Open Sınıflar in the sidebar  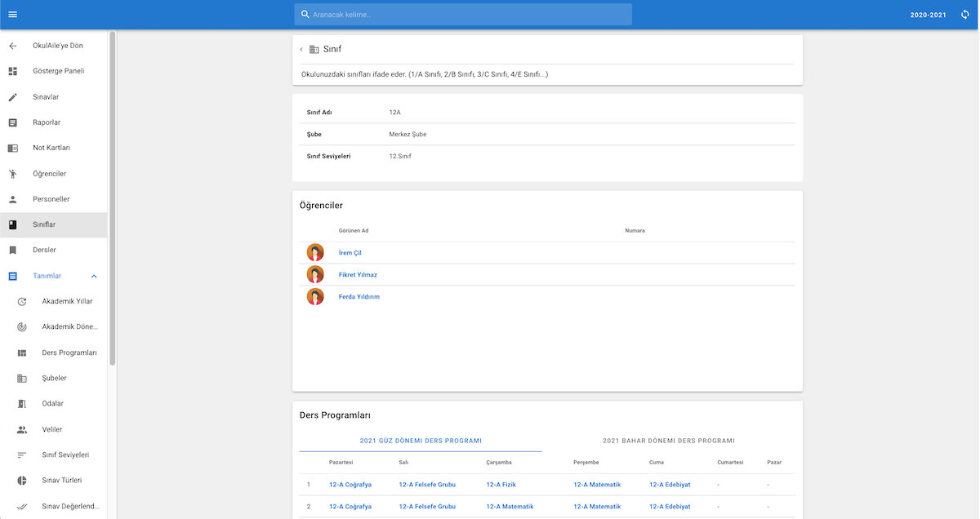point(53,224)
